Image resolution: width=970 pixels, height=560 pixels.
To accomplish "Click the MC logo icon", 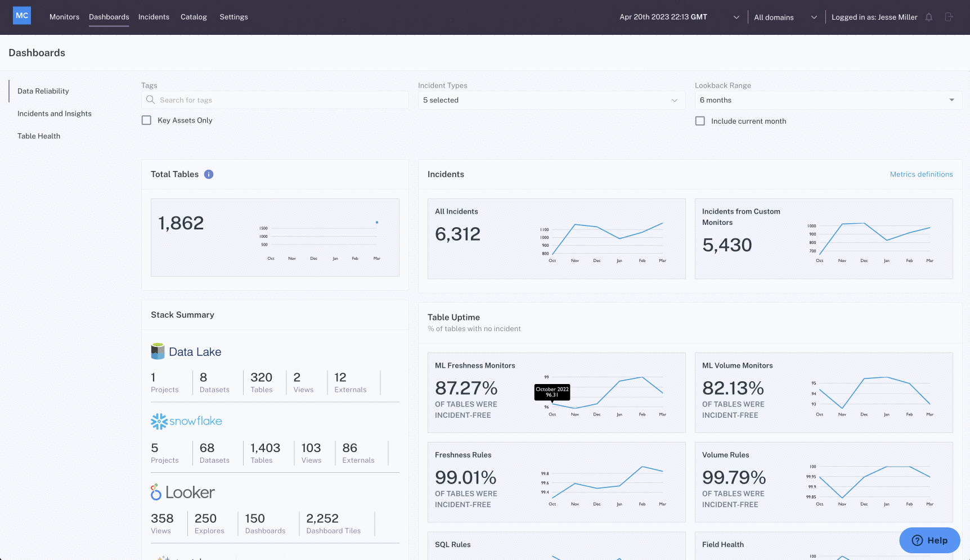I will coord(22,16).
